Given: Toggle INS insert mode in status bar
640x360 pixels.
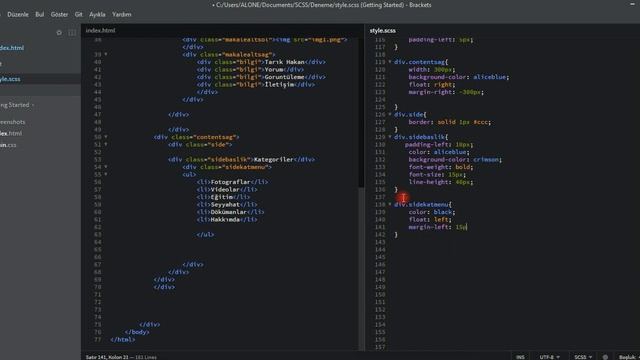Looking at the screenshot, I should [520, 357].
